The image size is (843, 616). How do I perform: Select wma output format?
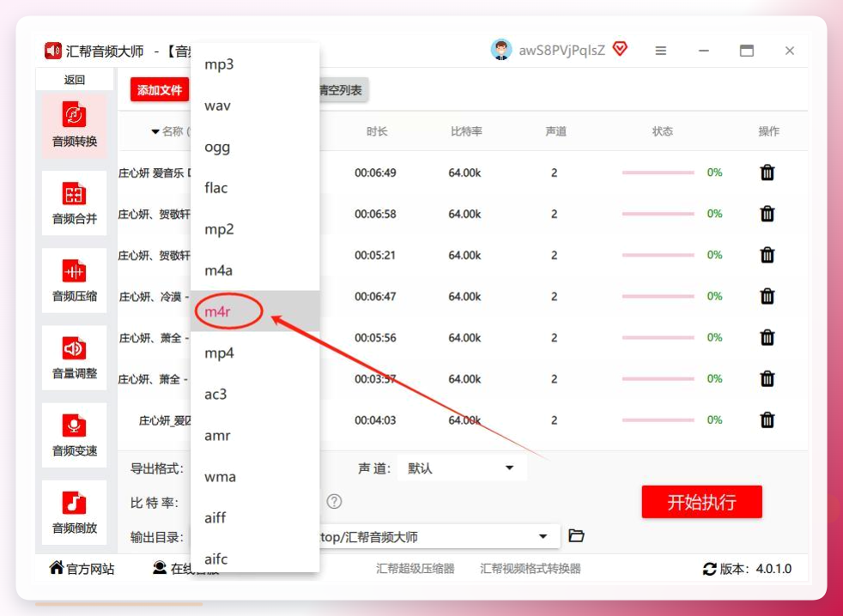255,477
